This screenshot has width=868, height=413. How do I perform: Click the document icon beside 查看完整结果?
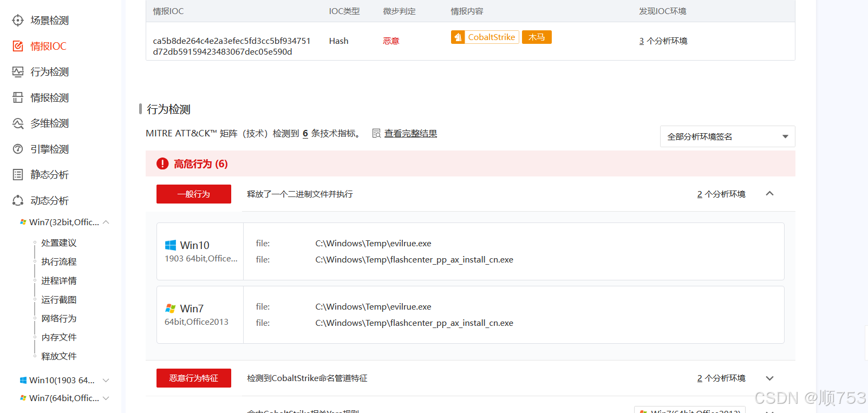(x=376, y=133)
